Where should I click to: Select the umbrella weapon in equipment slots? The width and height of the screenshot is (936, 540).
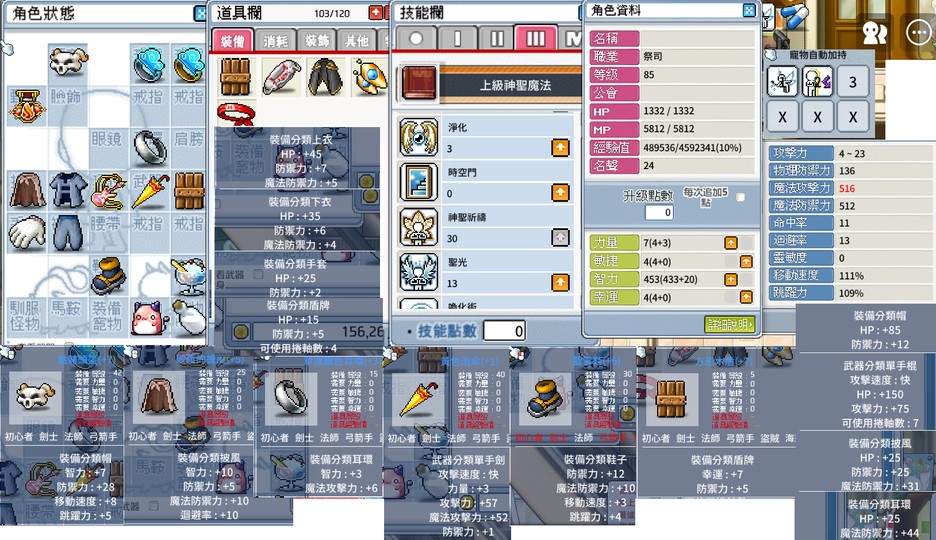point(150,191)
